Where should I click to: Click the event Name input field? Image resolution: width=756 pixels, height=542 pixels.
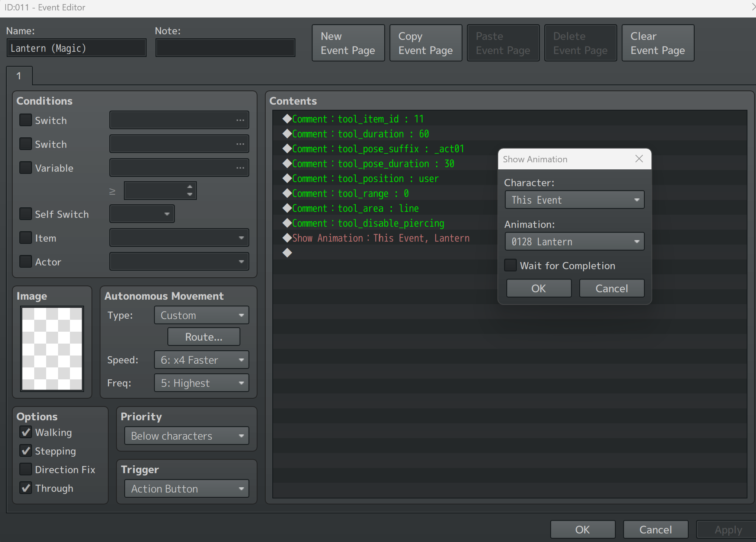coord(76,48)
